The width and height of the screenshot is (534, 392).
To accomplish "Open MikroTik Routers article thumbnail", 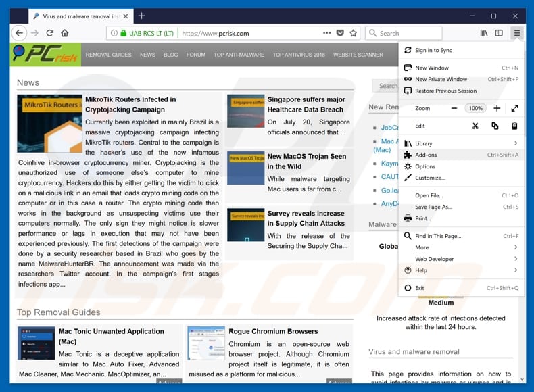I will (50, 123).
